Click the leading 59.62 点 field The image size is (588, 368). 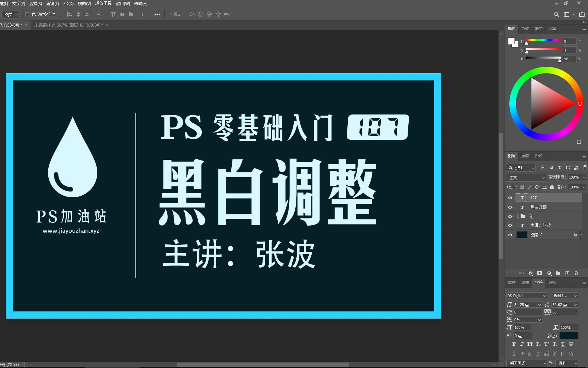tap(561, 305)
